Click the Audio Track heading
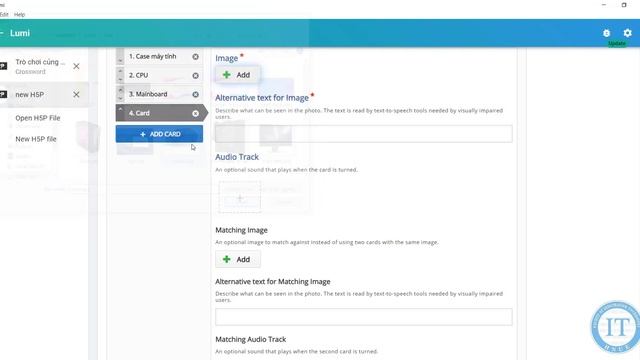Screen dimensions: 640x360 237,157
